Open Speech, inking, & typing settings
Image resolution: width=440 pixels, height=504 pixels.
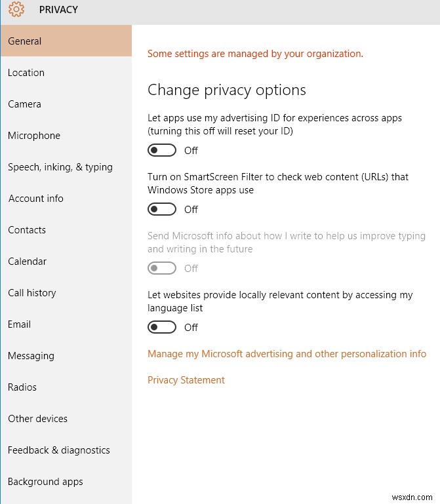[x=60, y=167]
